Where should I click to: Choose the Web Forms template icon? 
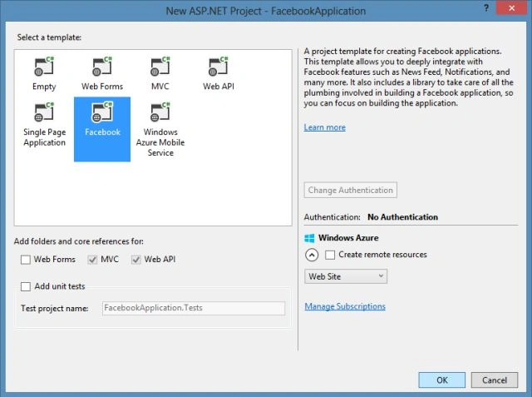coord(102,67)
